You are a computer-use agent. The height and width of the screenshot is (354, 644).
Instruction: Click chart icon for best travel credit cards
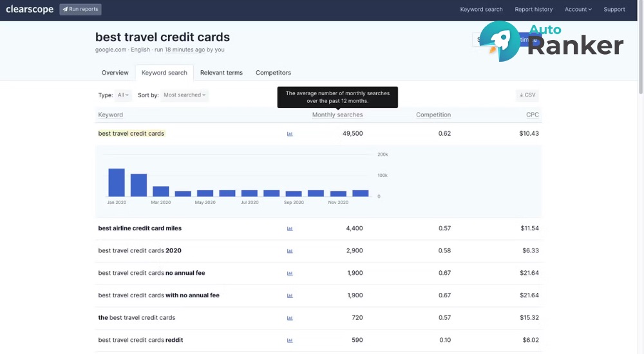(290, 134)
